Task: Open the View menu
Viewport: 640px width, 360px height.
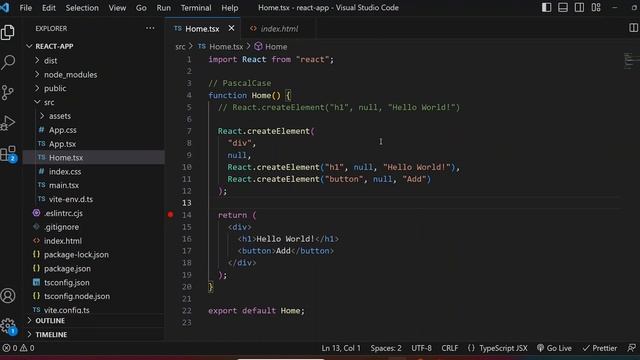Action: pyautogui.click(x=117, y=8)
